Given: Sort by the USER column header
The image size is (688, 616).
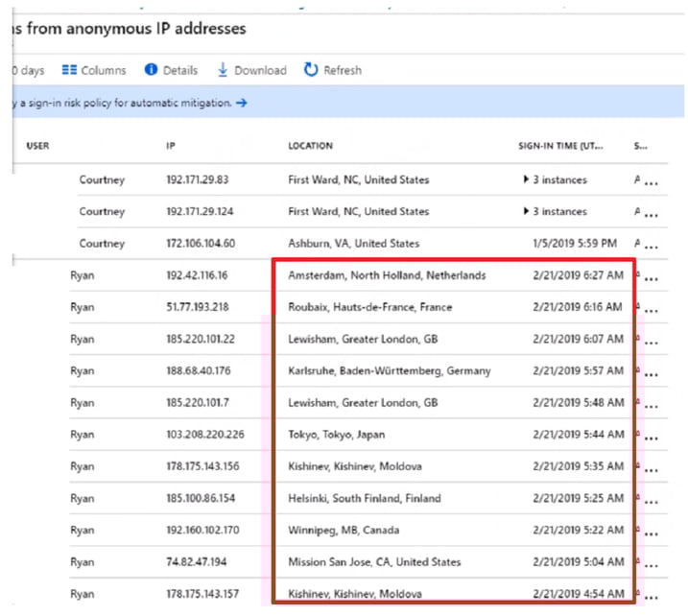Looking at the screenshot, I should click(37, 146).
